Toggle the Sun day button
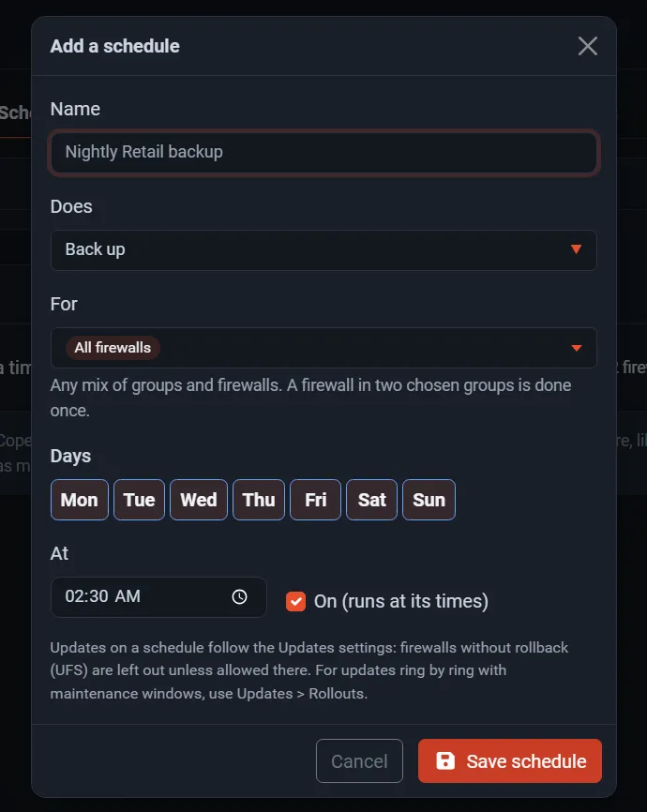The height and width of the screenshot is (812, 647). [429, 500]
